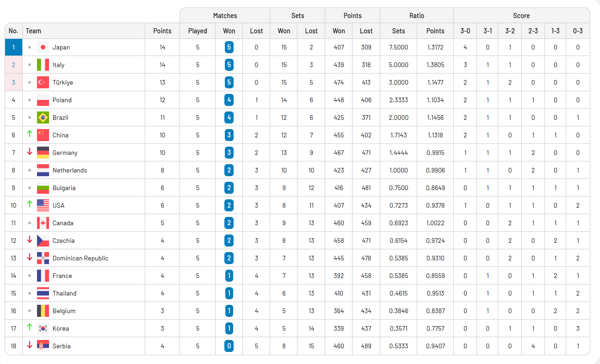Open the Thailand team name
The image size is (600, 364).
point(64,293)
